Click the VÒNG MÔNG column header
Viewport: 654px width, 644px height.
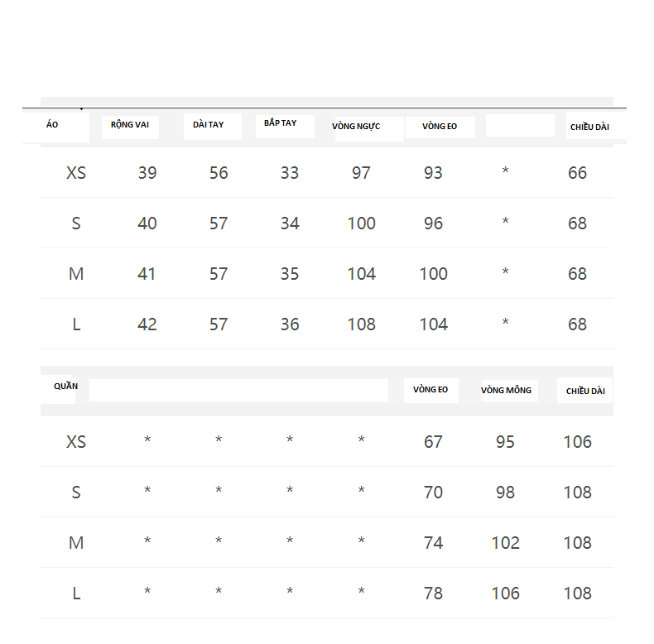[507, 390]
